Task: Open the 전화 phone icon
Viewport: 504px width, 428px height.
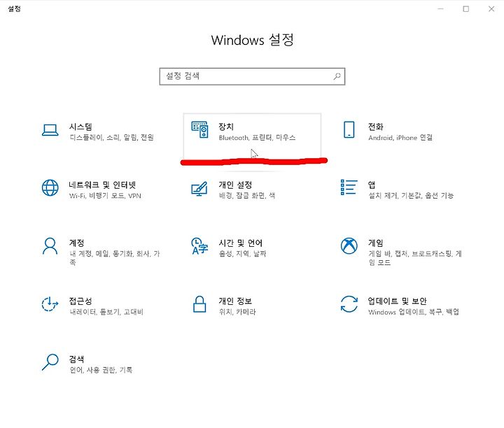Action: (349, 129)
